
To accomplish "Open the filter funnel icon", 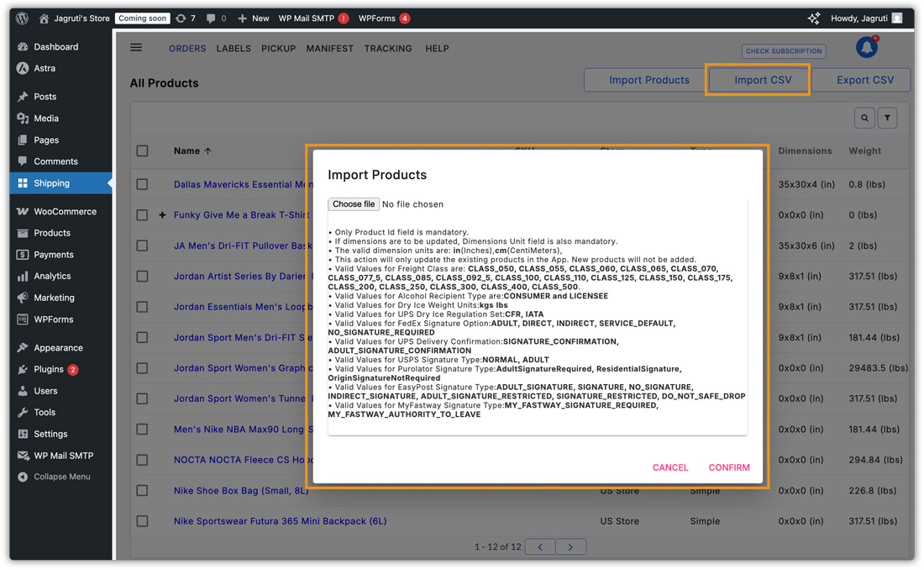I will click(x=887, y=118).
